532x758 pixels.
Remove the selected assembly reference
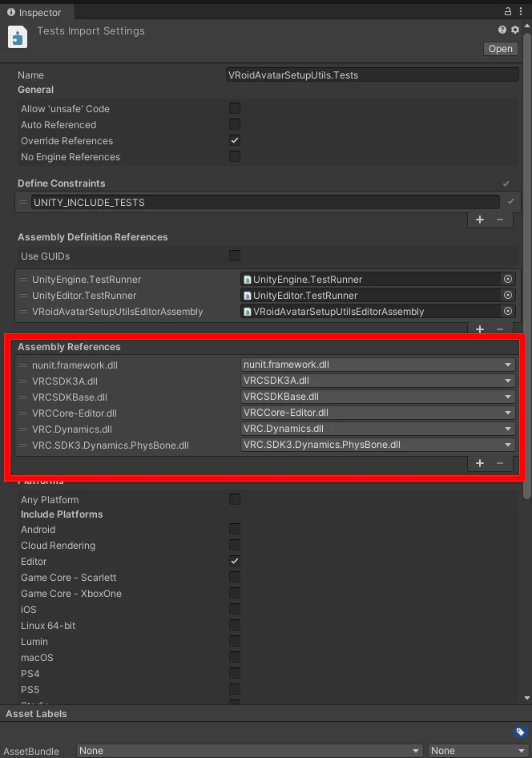[500, 463]
